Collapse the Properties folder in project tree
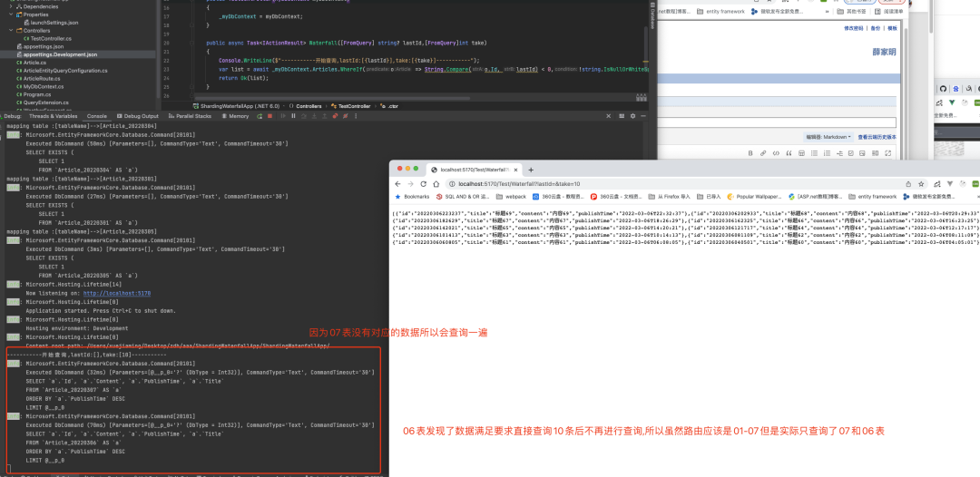The height and width of the screenshot is (477, 980). coord(11,14)
